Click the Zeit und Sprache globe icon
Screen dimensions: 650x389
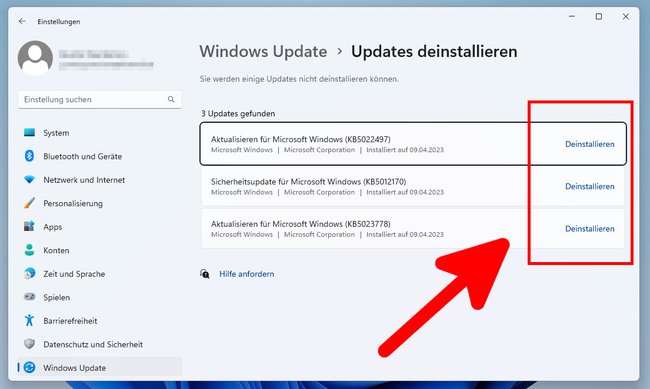(x=29, y=273)
